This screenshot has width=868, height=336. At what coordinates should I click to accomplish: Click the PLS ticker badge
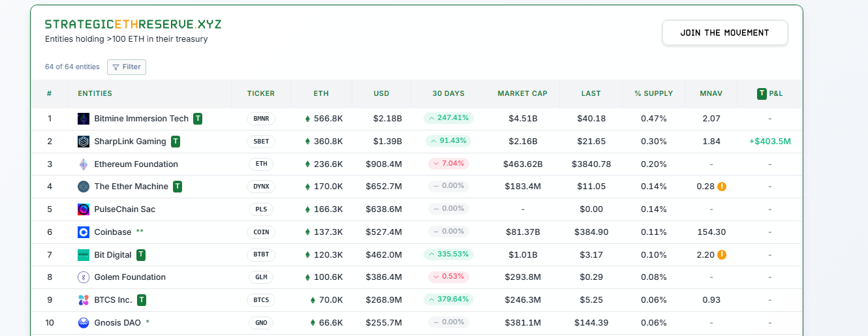tap(261, 209)
